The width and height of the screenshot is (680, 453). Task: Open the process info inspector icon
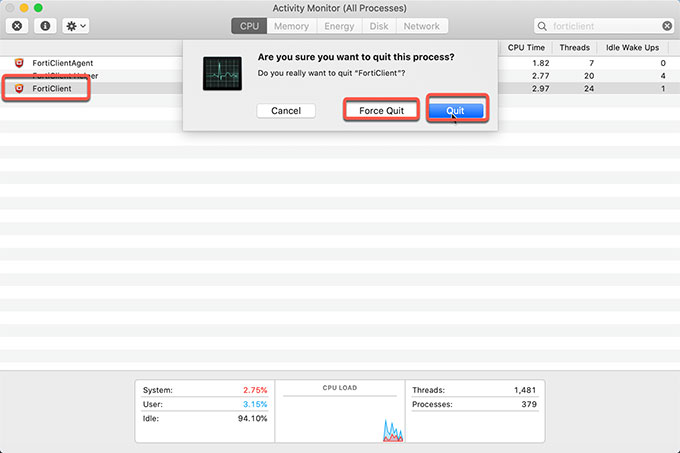coord(46,26)
